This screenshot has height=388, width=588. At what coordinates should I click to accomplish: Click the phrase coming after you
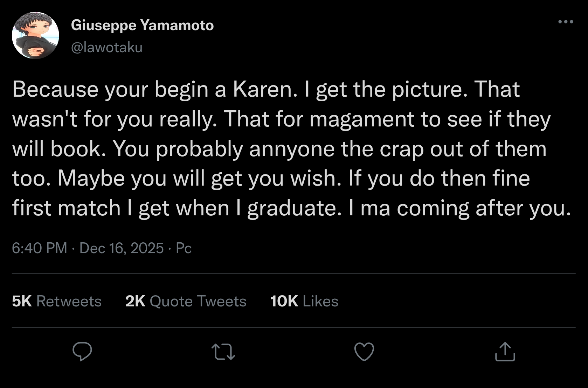click(482, 208)
